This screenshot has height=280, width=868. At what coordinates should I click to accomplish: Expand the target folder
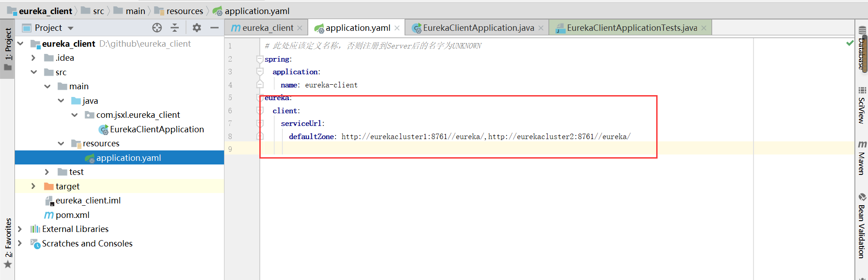point(33,186)
